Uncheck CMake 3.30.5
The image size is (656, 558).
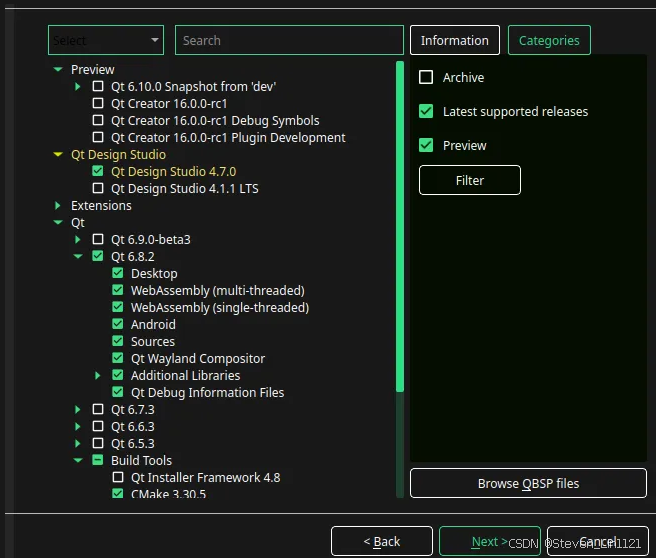118,493
